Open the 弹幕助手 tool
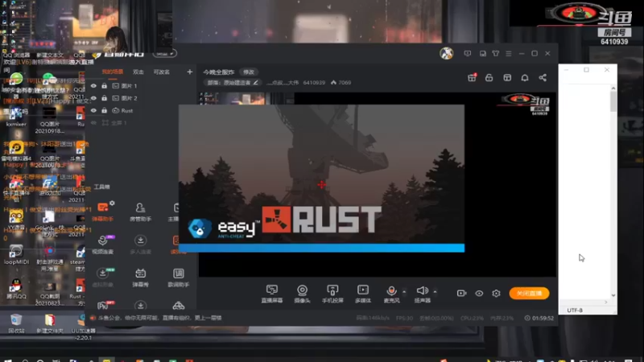 tap(103, 212)
